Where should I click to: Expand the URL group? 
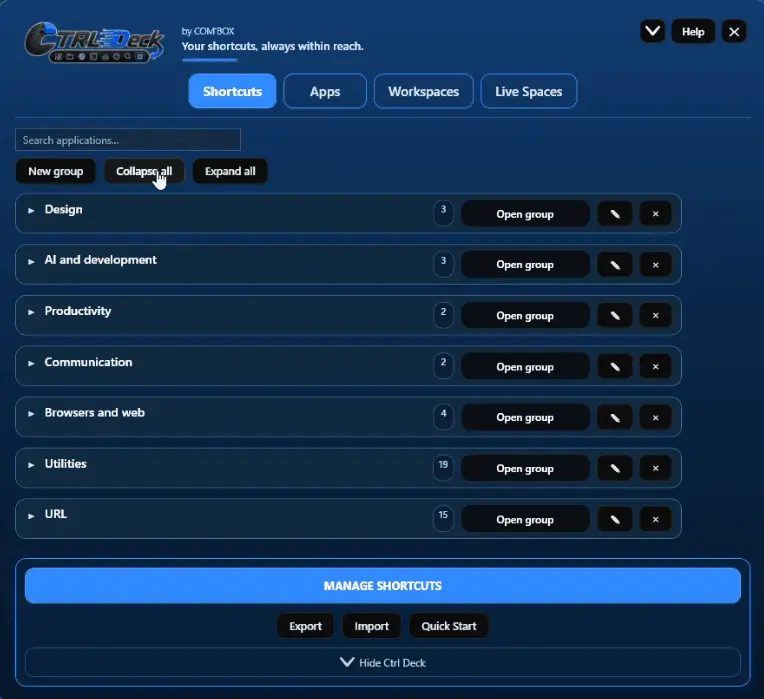coord(31,516)
